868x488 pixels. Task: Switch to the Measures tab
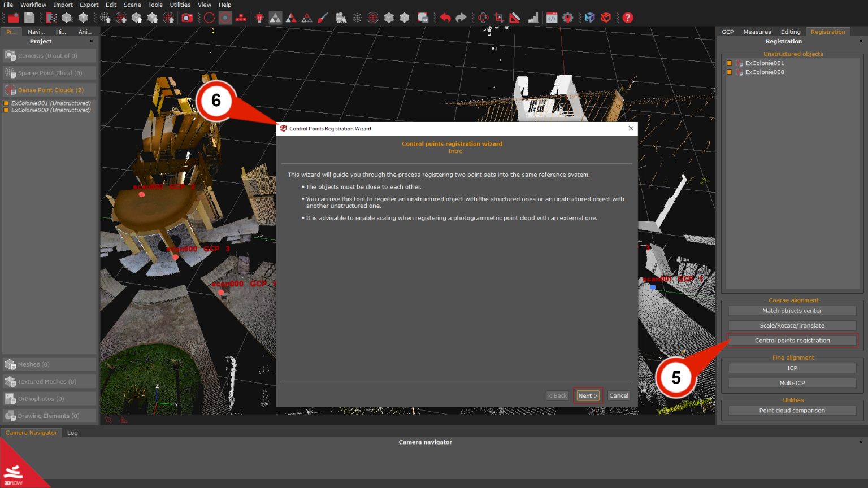coord(757,32)
